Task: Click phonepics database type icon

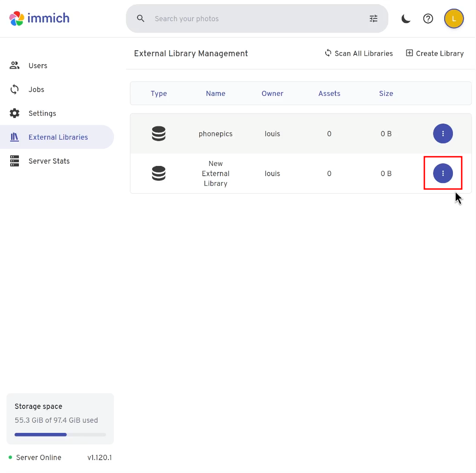Action: point(159,134)
